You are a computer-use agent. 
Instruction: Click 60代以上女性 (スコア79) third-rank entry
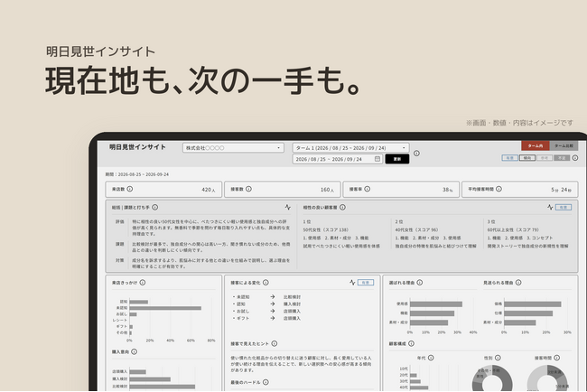tap(515, 230)
